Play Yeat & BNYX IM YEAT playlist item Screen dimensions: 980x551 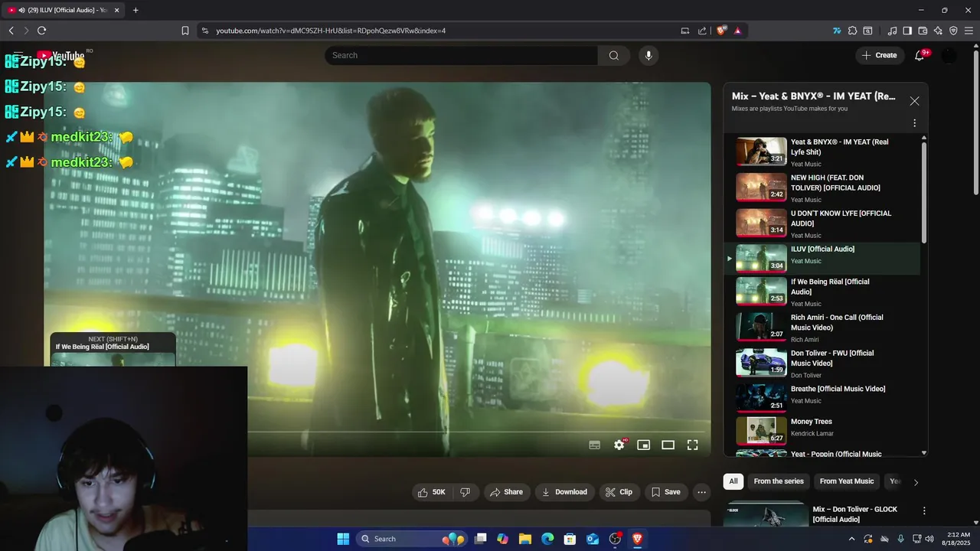click(x=822, y=152)
